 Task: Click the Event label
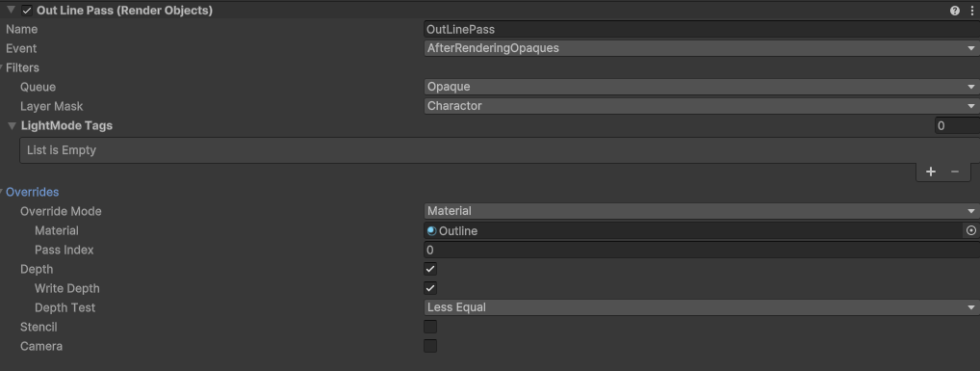click(21, 48)
